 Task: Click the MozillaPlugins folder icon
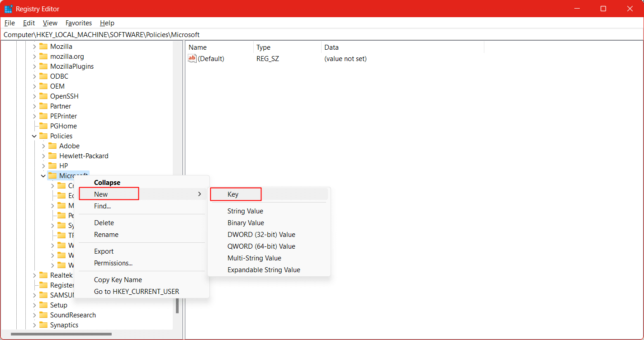coord(43,66)
